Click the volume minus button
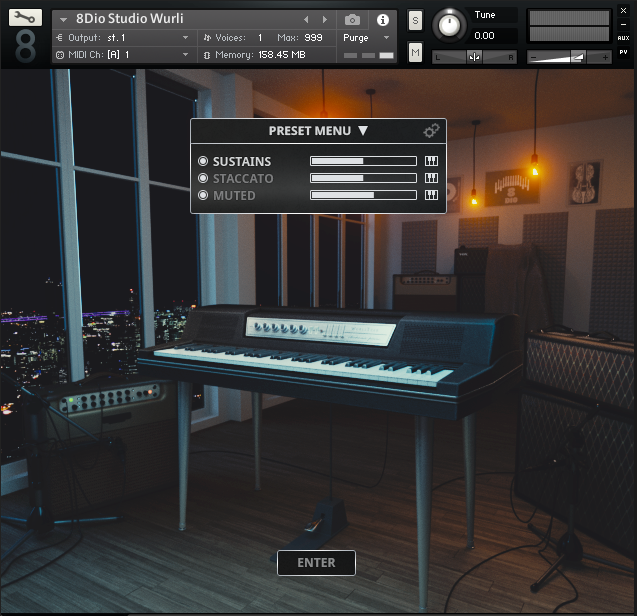Image resolution: width=637 pixels, height=616 pixels. point(533,57)
